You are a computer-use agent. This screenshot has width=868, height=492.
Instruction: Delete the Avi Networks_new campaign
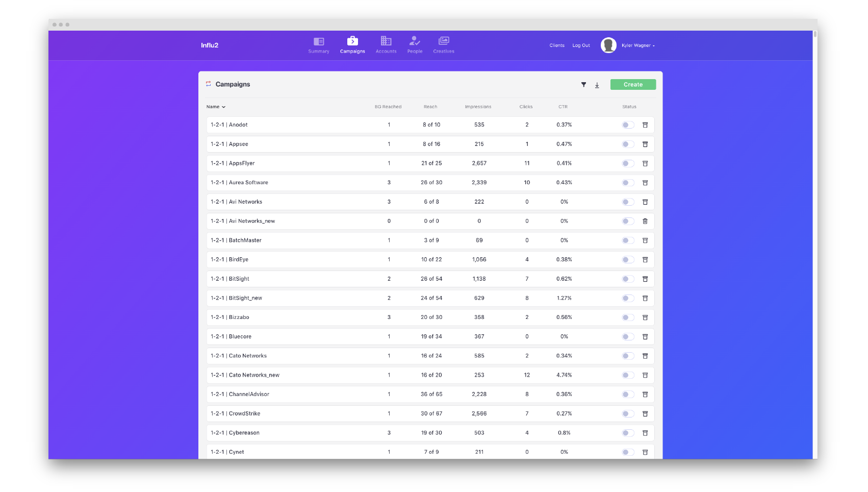(x=645, y=221)
